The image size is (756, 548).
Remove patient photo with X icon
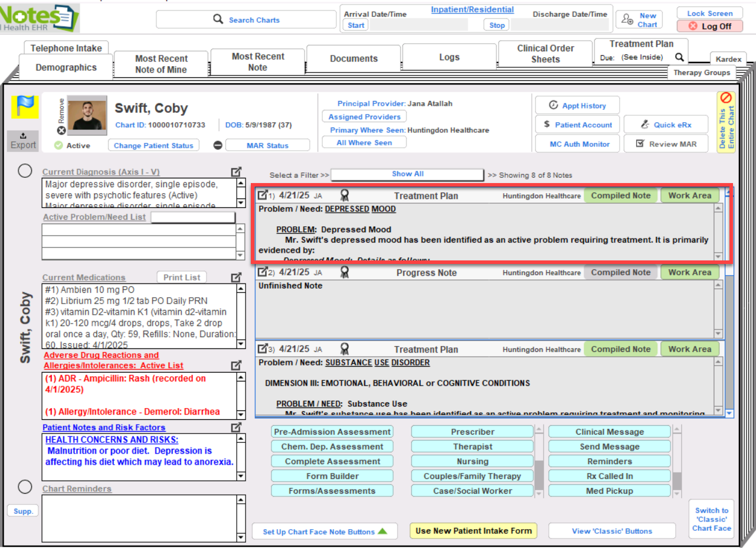tap(61, 131)
